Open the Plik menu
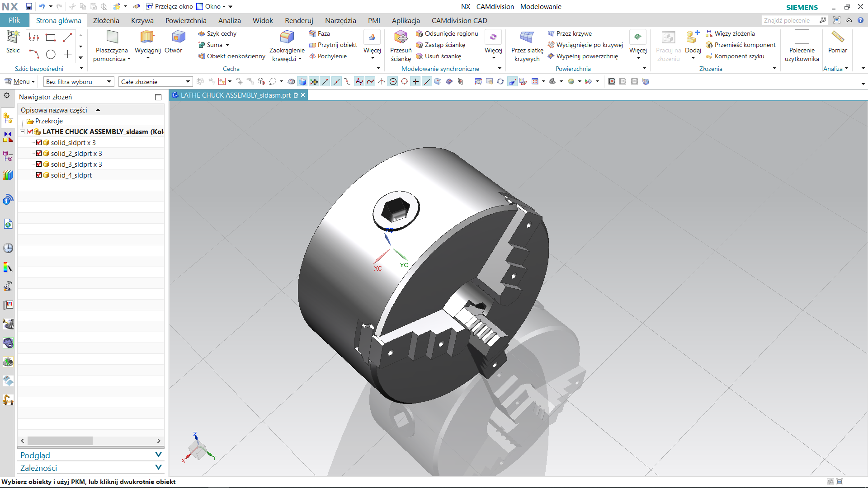Viewport: 868px width, 488px height. (14, 20)
